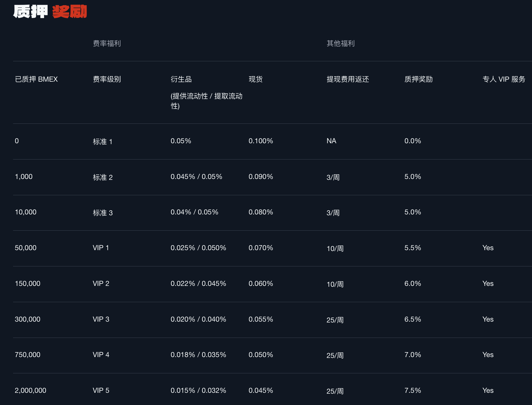This screenshot has width=532, height=405.
Task: Click the 已质押 BMEX column header
Action: click(37, 79)
